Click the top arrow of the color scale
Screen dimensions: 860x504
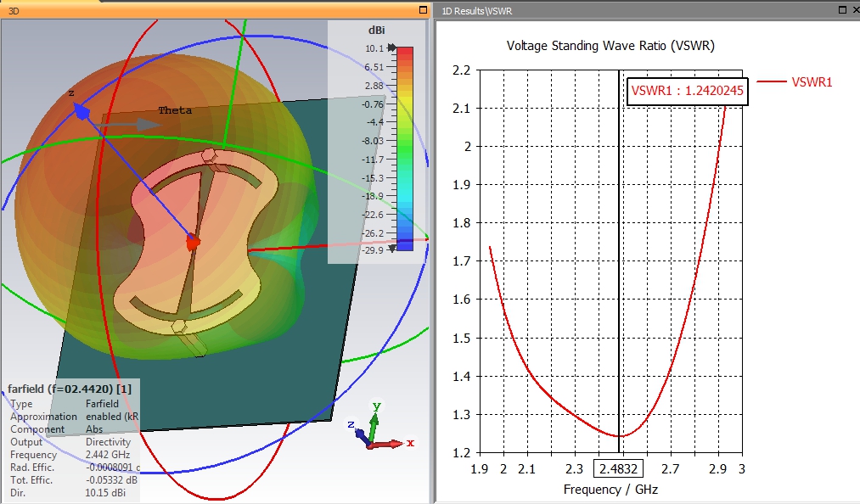391,48
